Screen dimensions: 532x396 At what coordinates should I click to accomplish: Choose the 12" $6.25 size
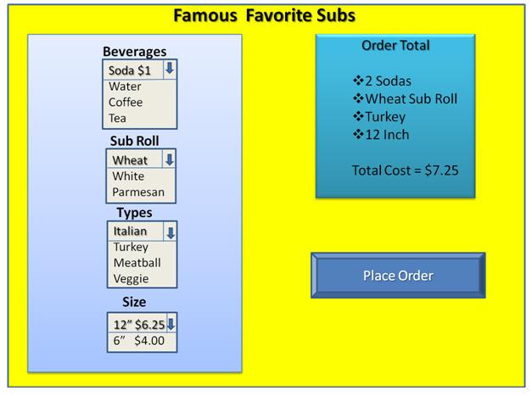pos(138,324)
